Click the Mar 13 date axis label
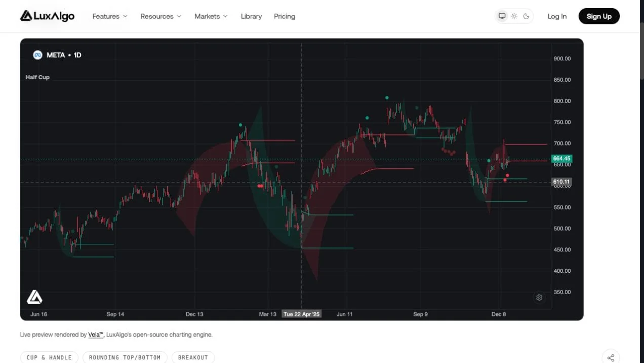 point(268,314)
